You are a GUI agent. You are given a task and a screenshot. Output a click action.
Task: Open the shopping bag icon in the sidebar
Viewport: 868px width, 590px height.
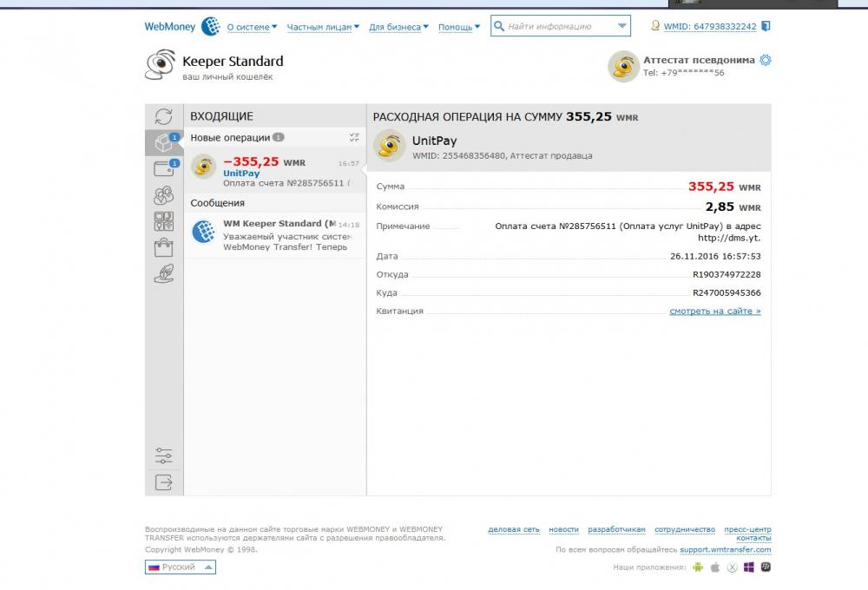click(x=163, y=248)
